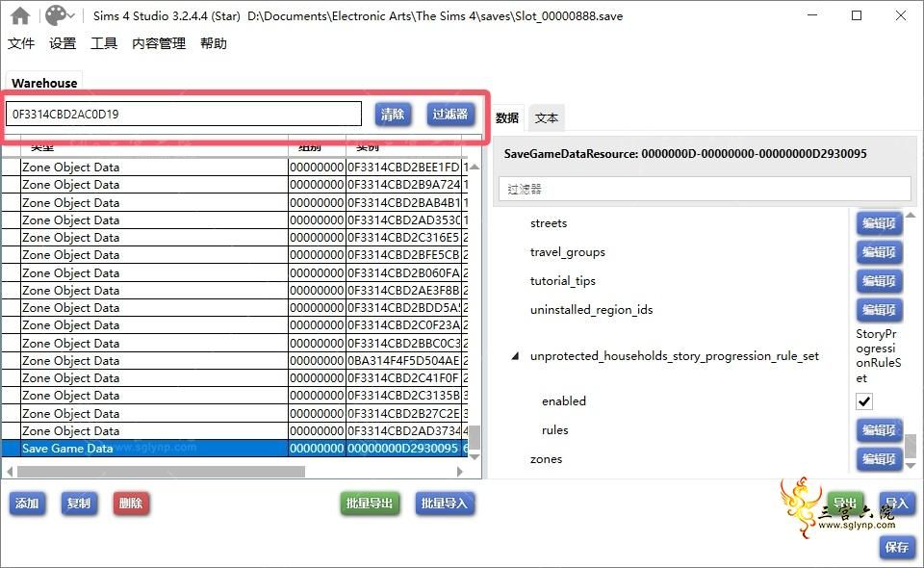Expand the arrow beside the palette icon
Screen dimensions: 924x568
[71, 15]
